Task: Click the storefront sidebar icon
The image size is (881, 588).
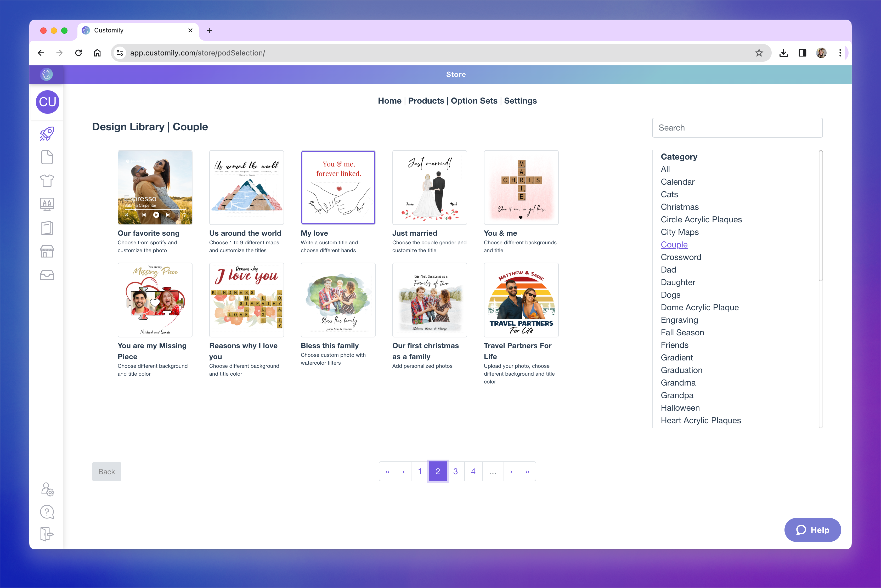Action: [47, 251]
